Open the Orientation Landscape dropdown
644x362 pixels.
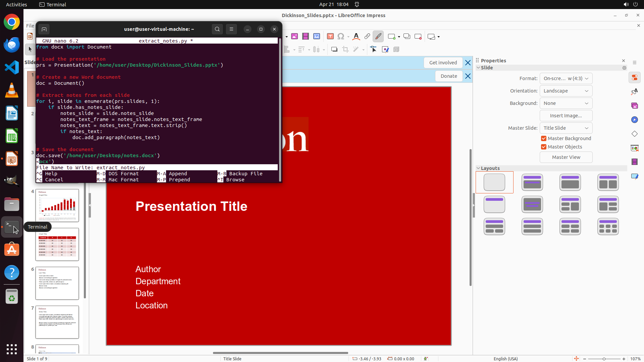pos(566,91)
